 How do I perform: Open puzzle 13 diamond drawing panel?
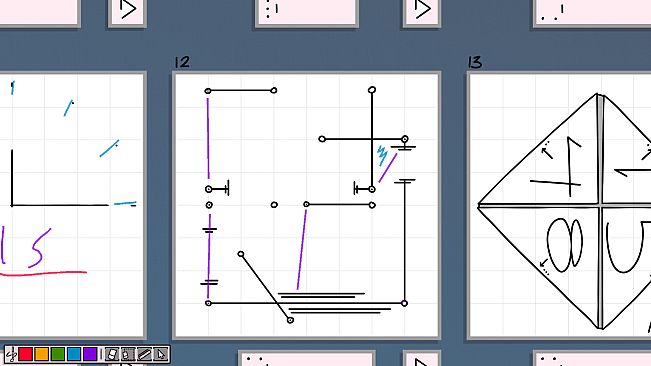point(559,205)
